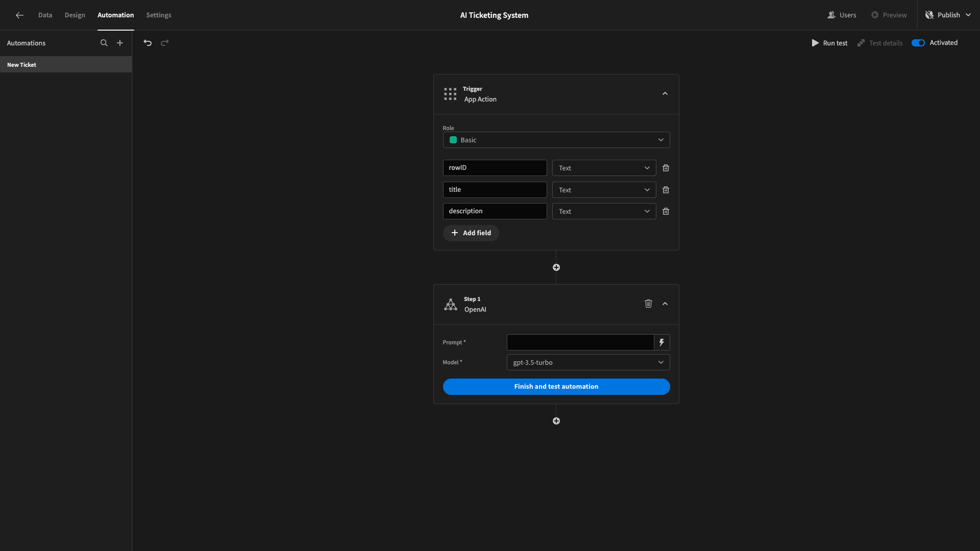Add a step after the OpenAI step
Viewport: 980px width, 551px height.
click(x=556, y=421)
